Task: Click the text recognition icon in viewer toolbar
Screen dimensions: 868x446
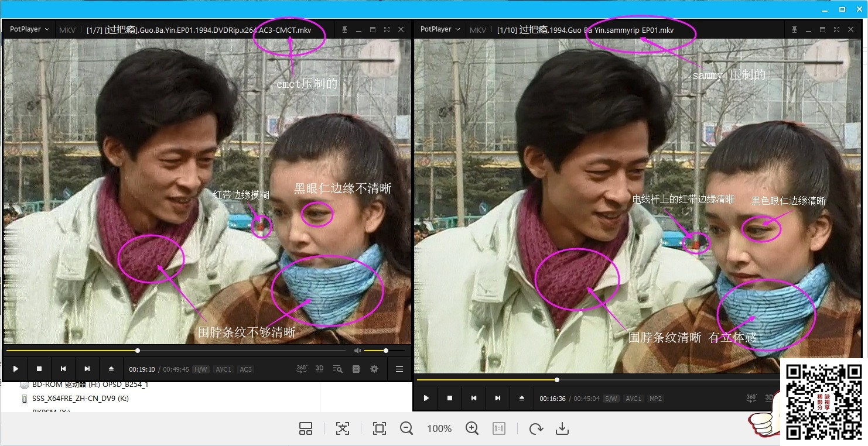Action: pos(343,428)
